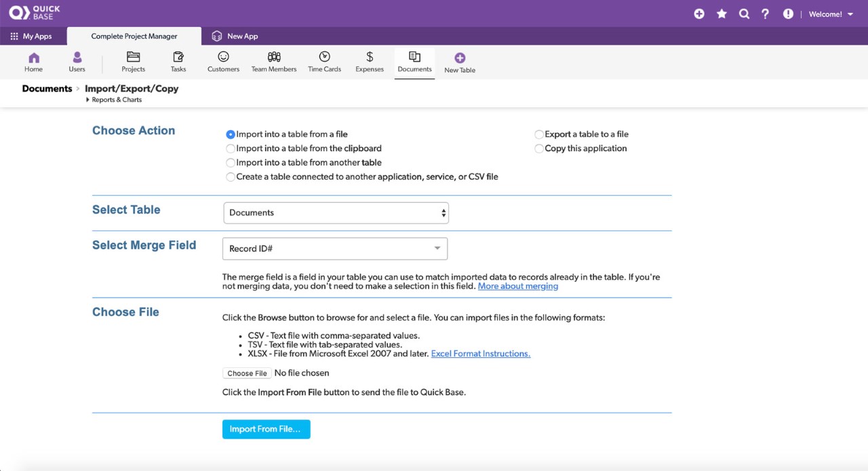Click the Import From File button
This screenshot has height=471, width=868.
click(266, 429)
